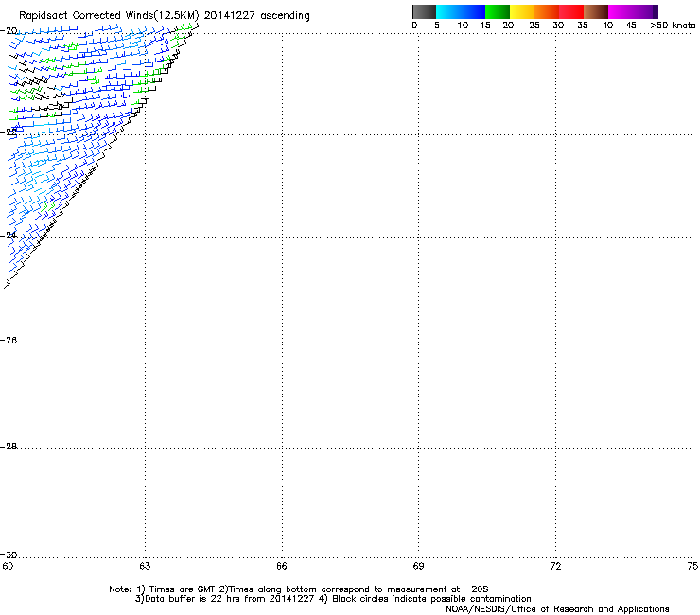
Task: Click the '25' label under the color bar
Action: pos(534,26)
